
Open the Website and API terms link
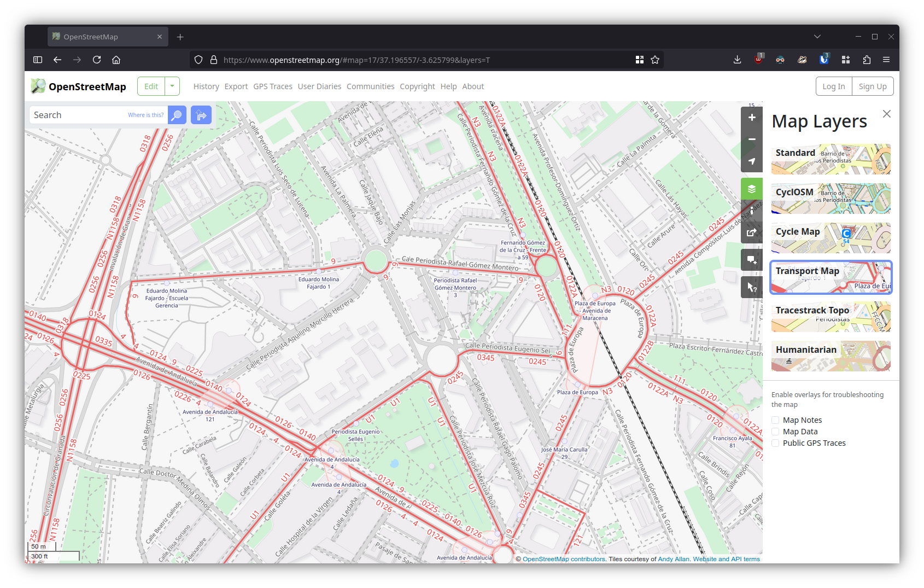coord(726,559)
